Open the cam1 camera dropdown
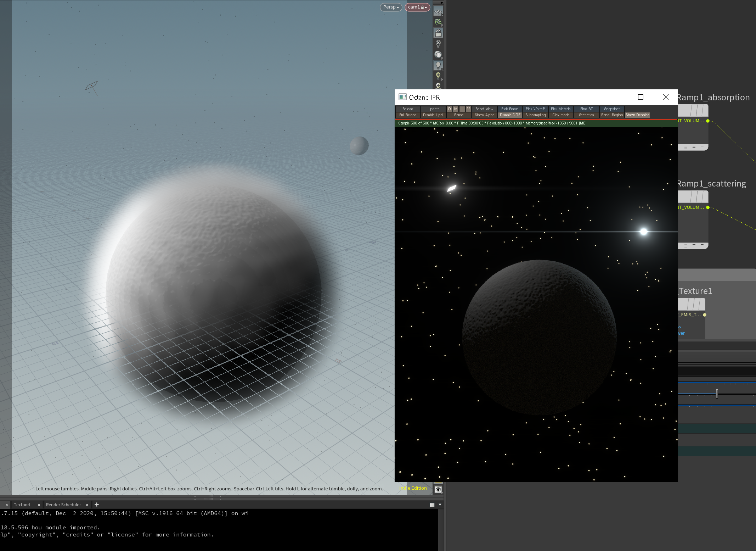756x551 pixels. (417, 7)
